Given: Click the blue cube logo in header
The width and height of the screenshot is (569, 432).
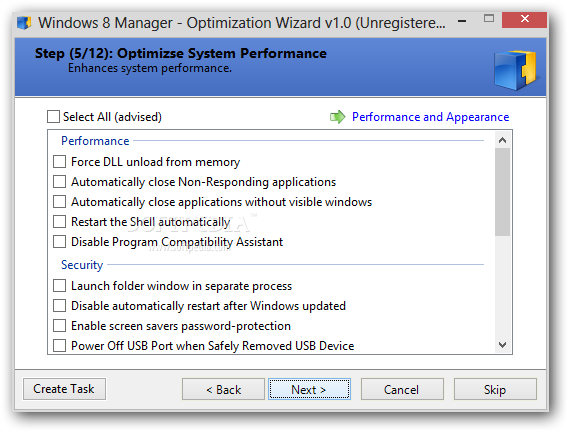Looking at the screenshot, I should coord(516,70).
